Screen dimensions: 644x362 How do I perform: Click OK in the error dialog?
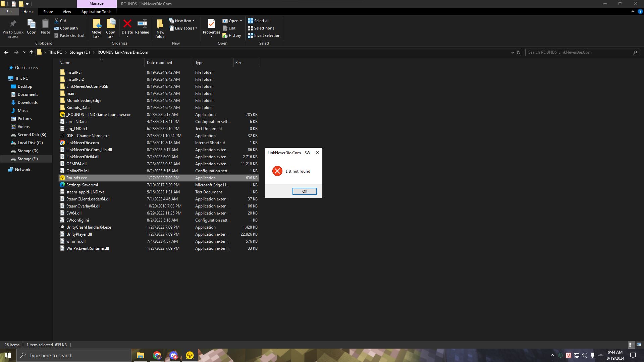[305, 191]
